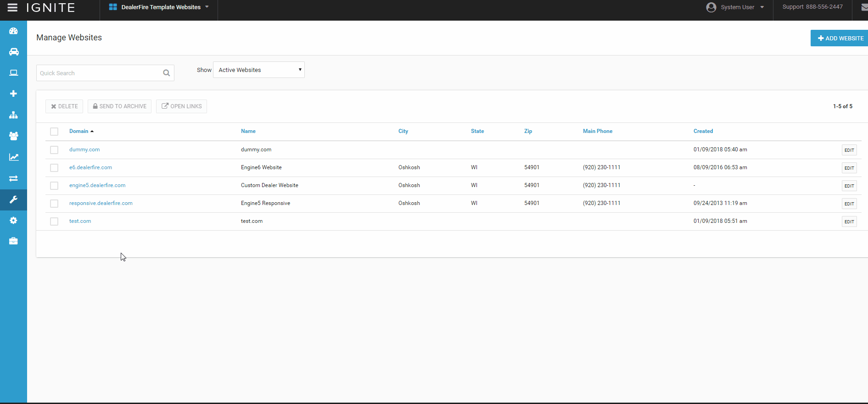868x404 pixels.
Task: Sort the list by Domain header
Action: click(79, 131)
